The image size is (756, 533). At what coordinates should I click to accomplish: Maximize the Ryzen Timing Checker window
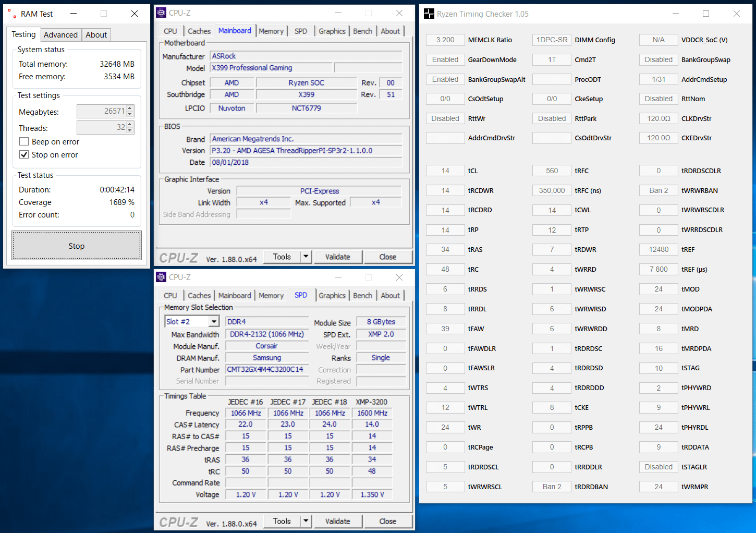point(706,14)
